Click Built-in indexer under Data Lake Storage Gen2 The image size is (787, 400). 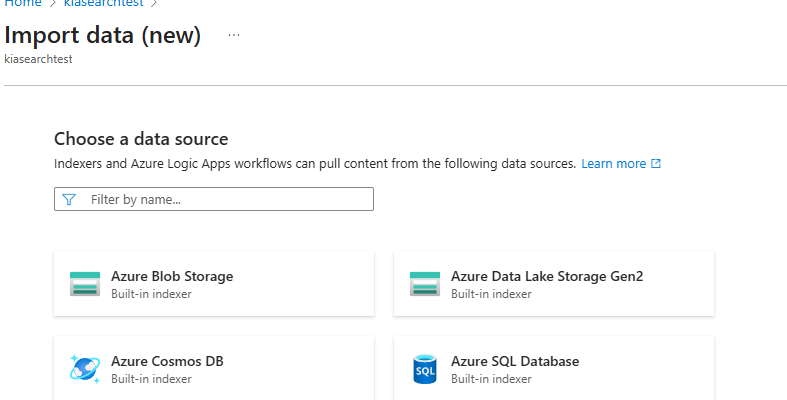coord(491,294)
